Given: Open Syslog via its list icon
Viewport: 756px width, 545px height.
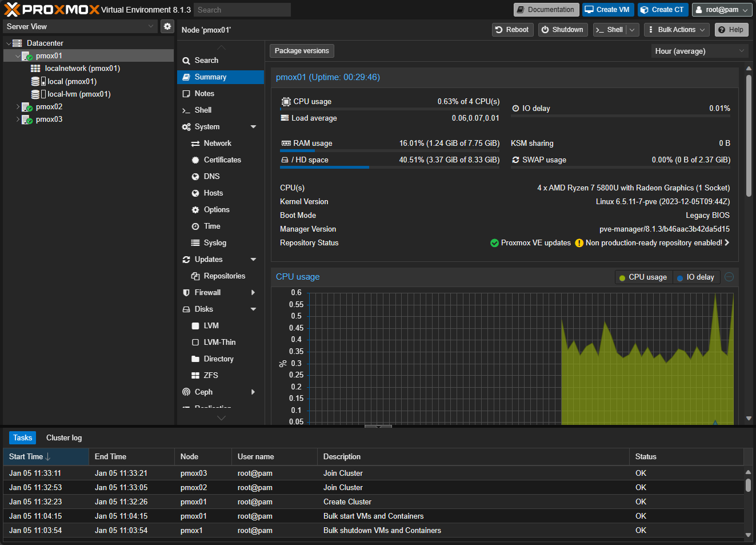Looking at the screenshot, I should [195, 243].
